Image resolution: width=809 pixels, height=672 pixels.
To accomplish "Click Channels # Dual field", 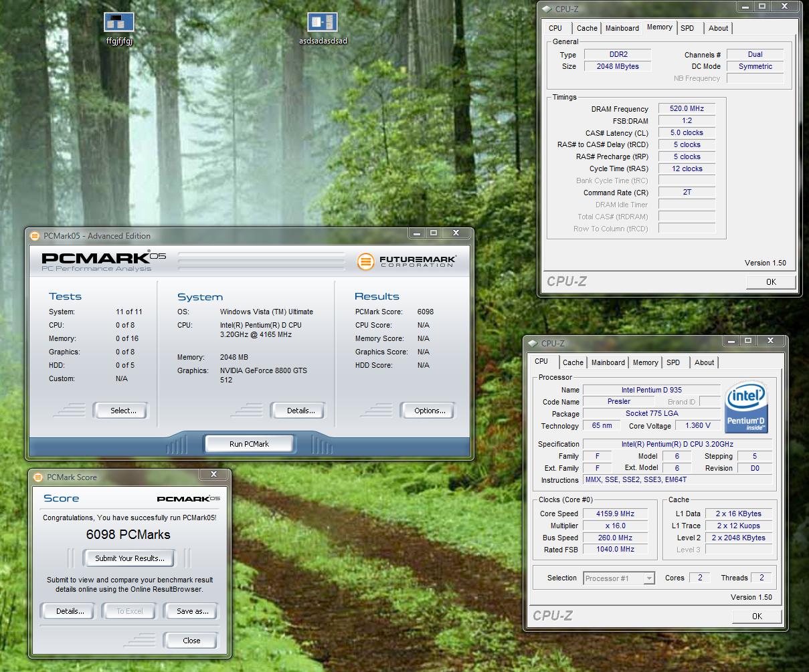I will (x=755, y=54).
